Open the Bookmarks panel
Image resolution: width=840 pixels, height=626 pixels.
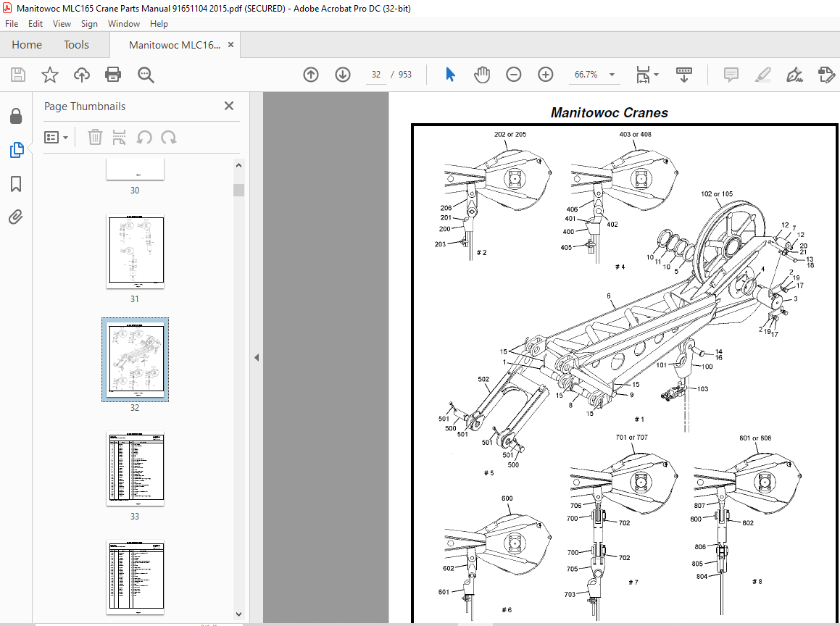pyautogui.click(x=16, y=184)
